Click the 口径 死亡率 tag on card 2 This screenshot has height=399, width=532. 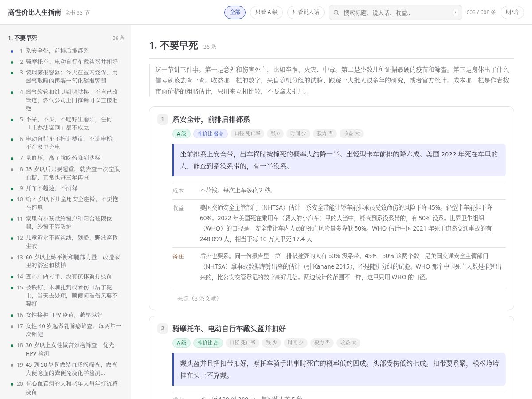(x=242, y=343)
